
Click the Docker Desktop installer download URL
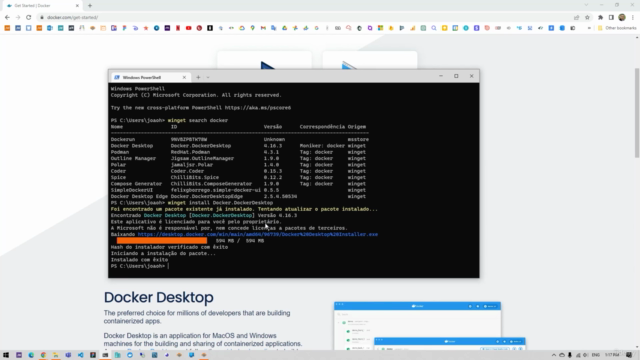(x=258, y=234)
